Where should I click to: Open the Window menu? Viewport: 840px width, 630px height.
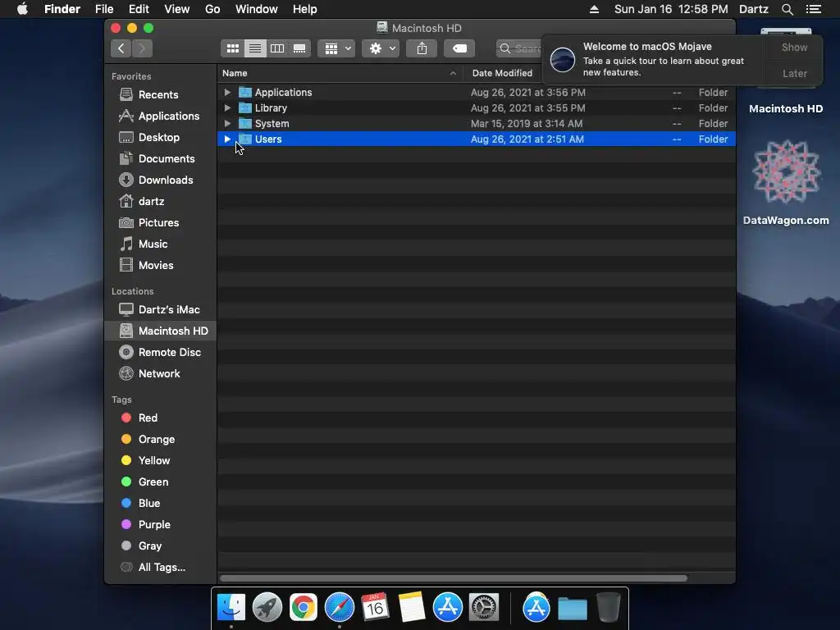(257, 9)
